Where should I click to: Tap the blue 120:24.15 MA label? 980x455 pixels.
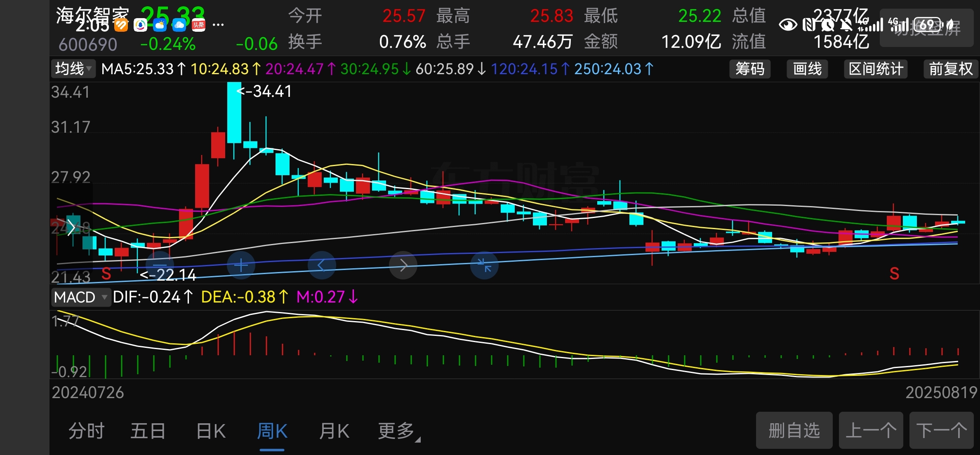tap(530, 69)
